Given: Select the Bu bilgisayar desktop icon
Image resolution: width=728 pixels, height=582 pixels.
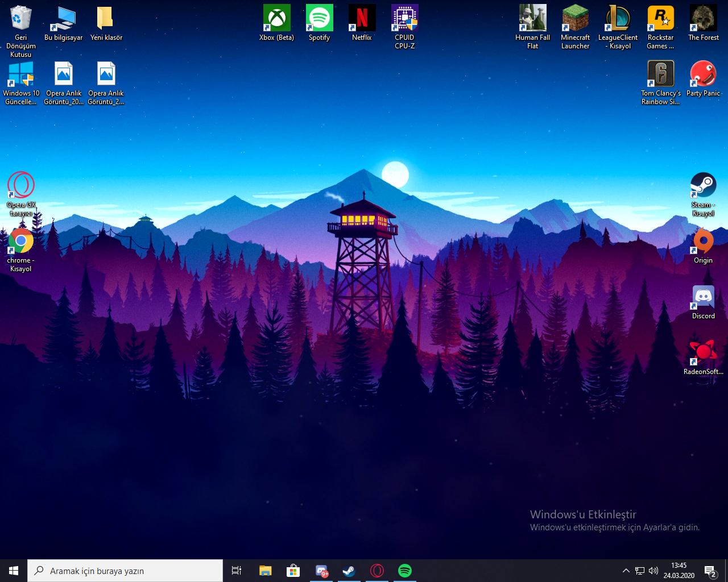Looking at the screenshot, I should click(x=64, y=24).
